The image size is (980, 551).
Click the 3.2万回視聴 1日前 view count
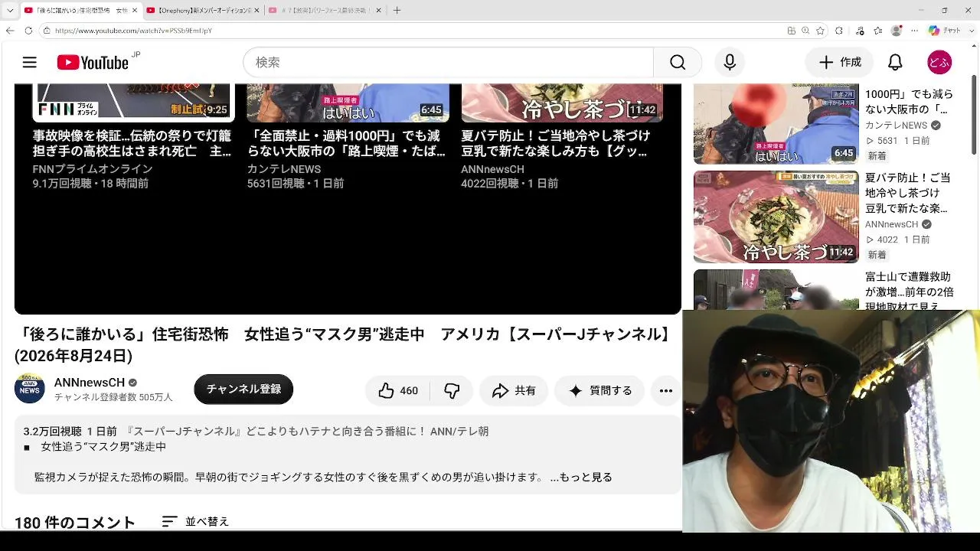click(70, 432)
